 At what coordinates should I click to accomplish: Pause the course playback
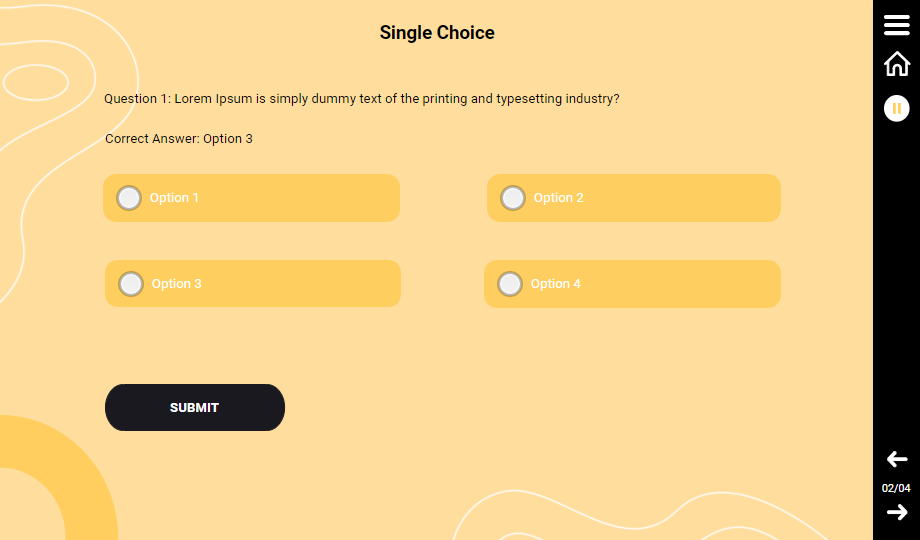(897, 108)
